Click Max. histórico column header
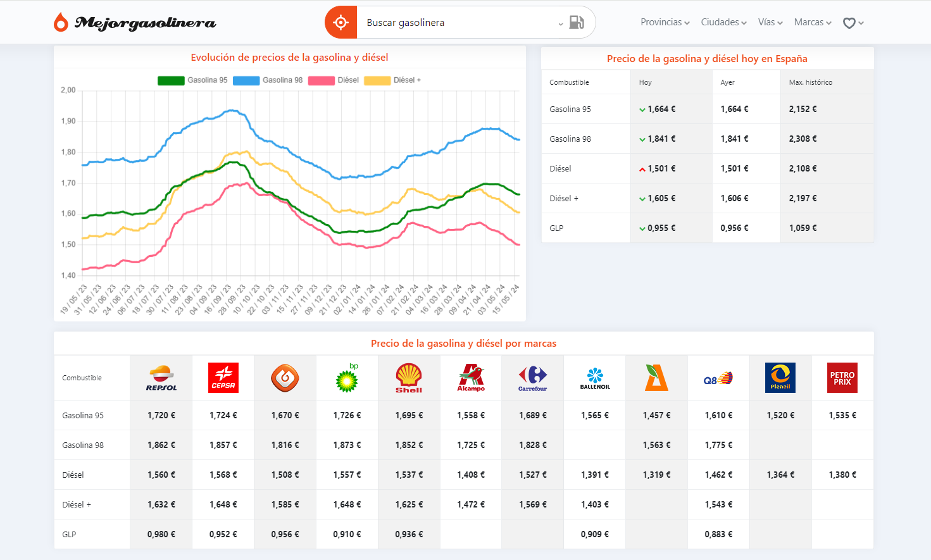Image resolution: width=931 pixels, height=560 pixels. coord(811,83)
